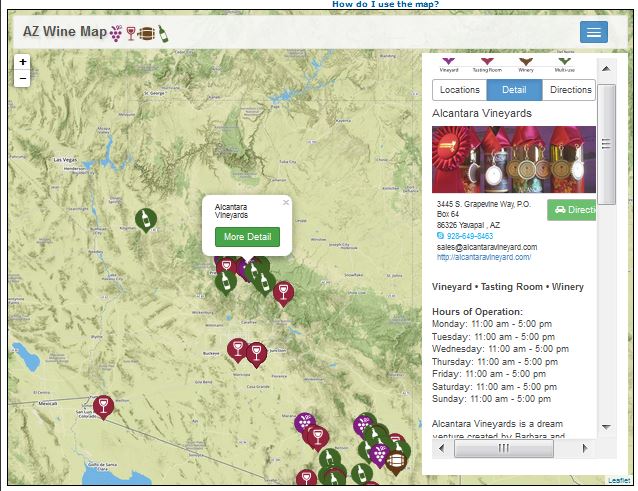Click the barrel icon in the header
This screenshot has height=491, width=638.
[146, 33]
